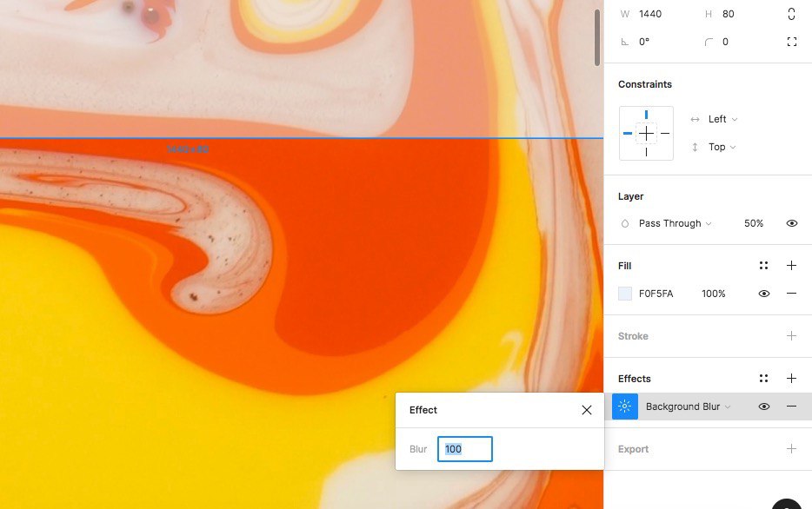This screenshot has height=509, width=812.
Task: Open vertical constraint Top dropdown
Action: click(722, 147)
